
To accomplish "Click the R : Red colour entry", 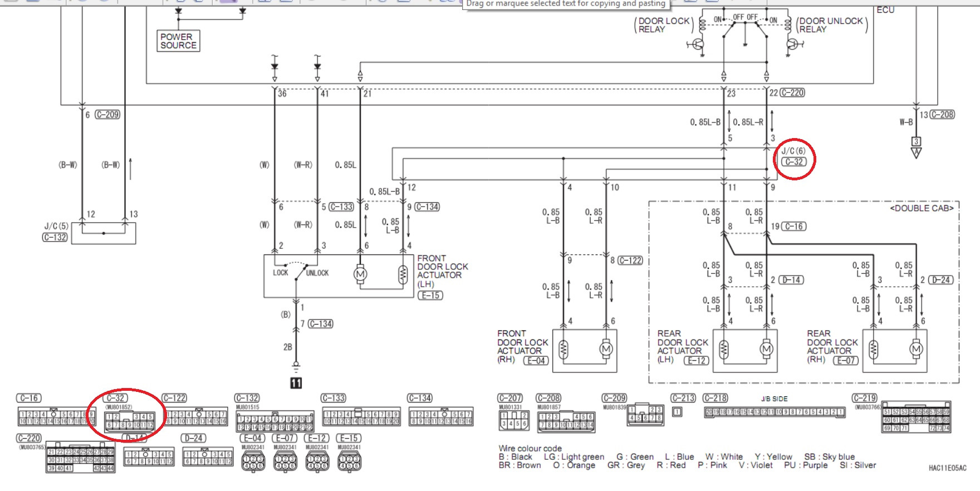I will point(671,465).
